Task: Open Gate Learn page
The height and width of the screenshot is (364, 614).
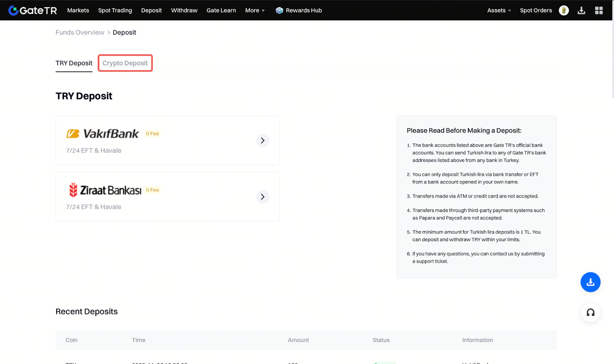Action: point(221,10)
